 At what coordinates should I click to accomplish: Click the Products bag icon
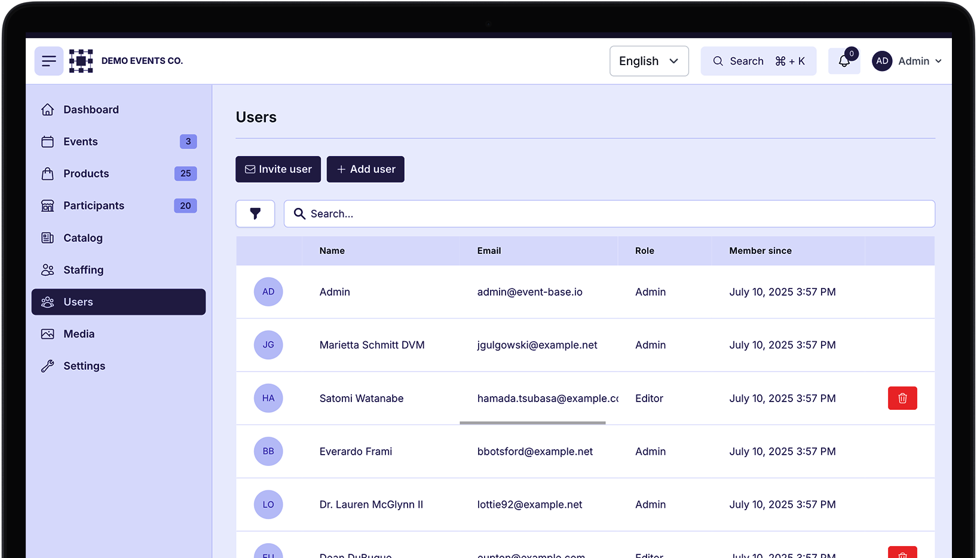(x=48, y=174)
